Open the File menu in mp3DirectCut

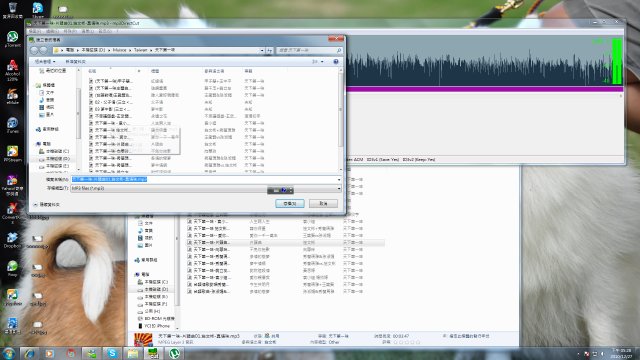click(35, 31)
